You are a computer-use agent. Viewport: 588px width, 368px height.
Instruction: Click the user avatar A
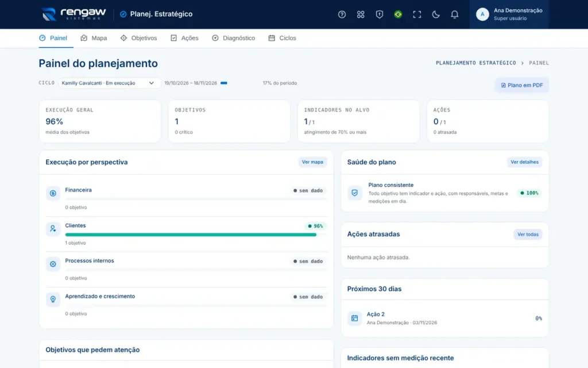click(x=482, y=14)
